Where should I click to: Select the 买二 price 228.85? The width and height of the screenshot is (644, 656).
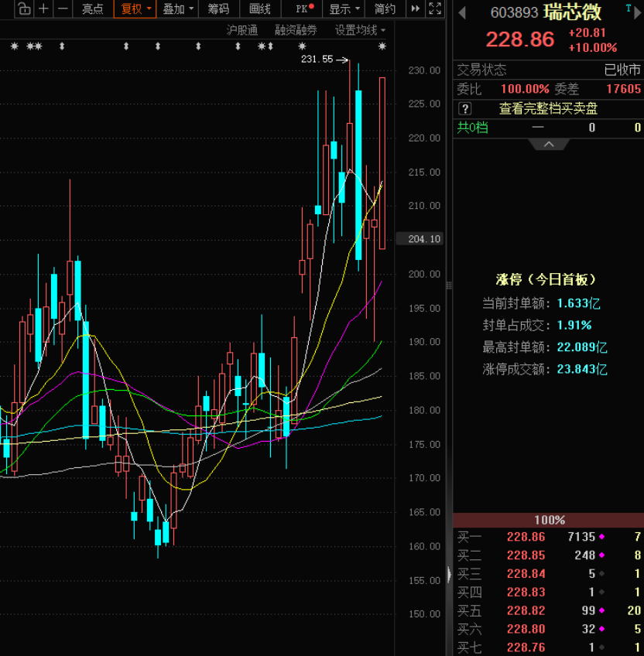point(526,555)
